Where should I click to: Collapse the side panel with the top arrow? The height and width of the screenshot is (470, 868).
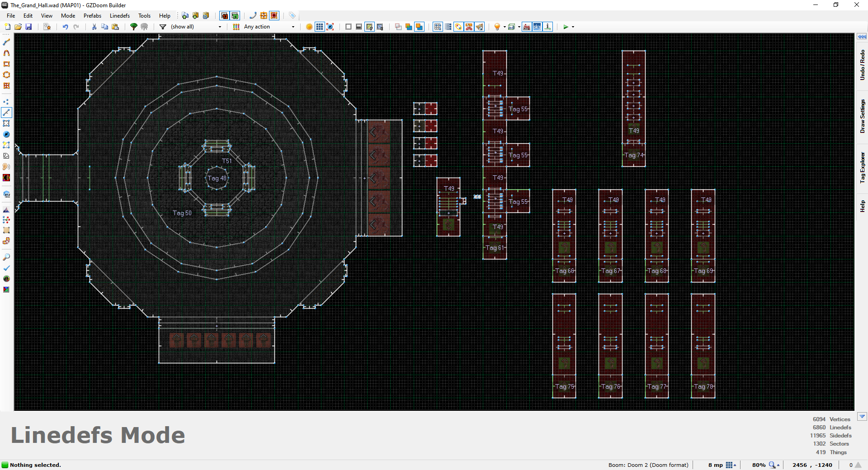pyautogui.click(x=862, y=37)
